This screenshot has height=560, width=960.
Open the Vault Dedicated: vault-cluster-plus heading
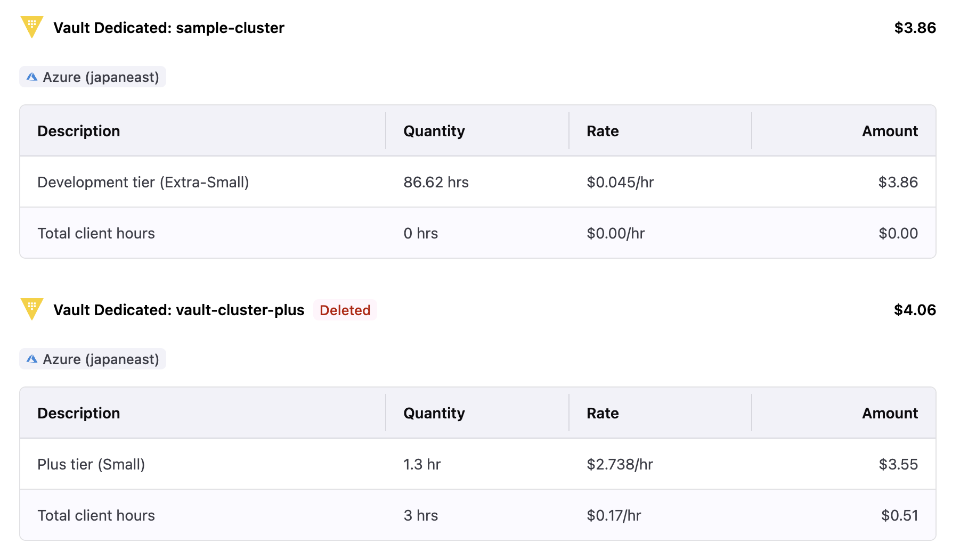coord(178,310)
